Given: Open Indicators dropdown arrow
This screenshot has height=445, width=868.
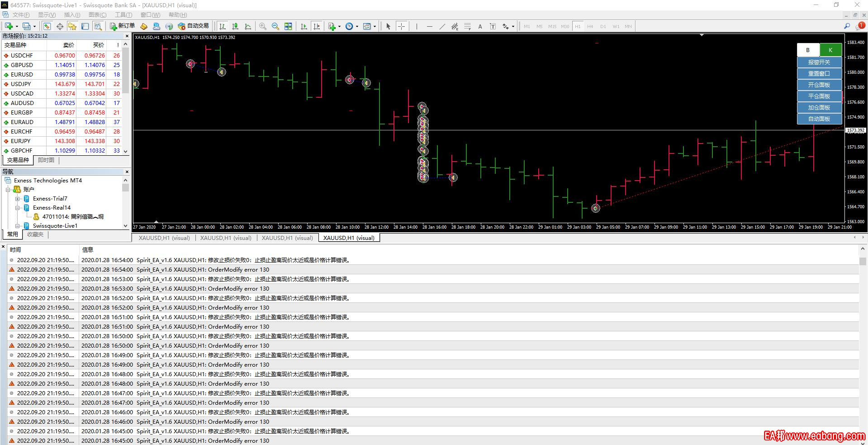Looking at the screenshot, I should pyautogui.click(x=339, y=26).
